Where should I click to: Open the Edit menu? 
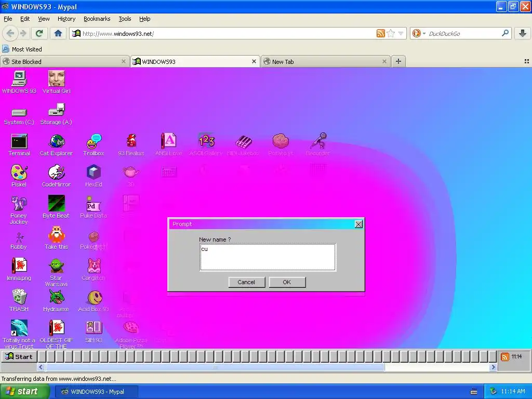25,19
